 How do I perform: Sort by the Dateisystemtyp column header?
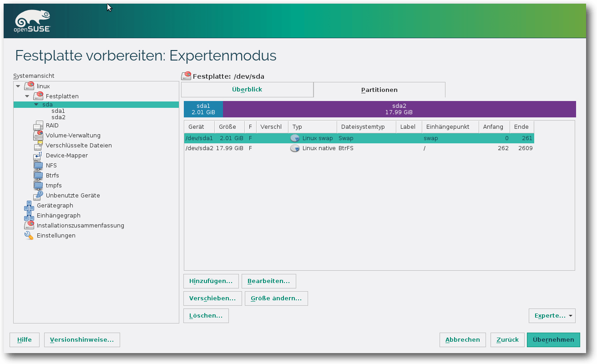click(x=366, y=127)
